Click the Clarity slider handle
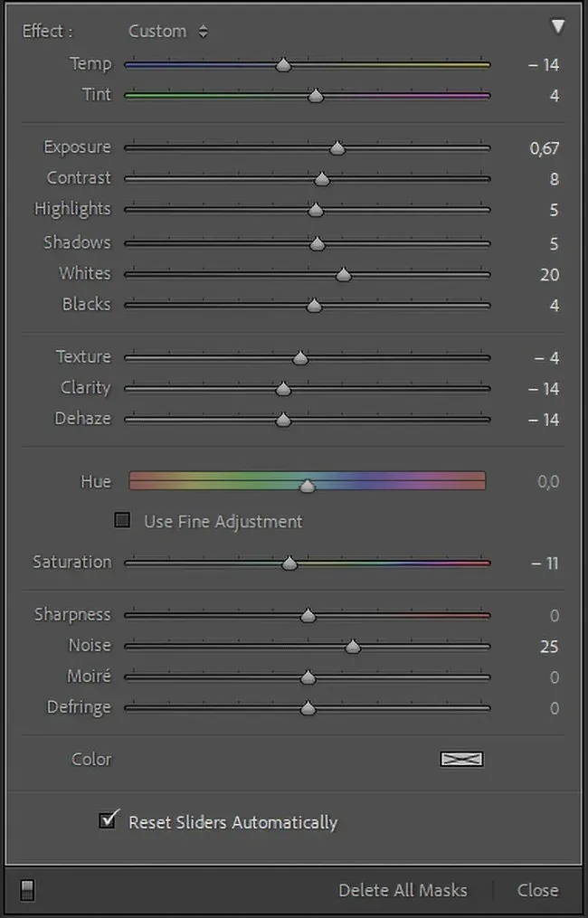 pos(283,389)
